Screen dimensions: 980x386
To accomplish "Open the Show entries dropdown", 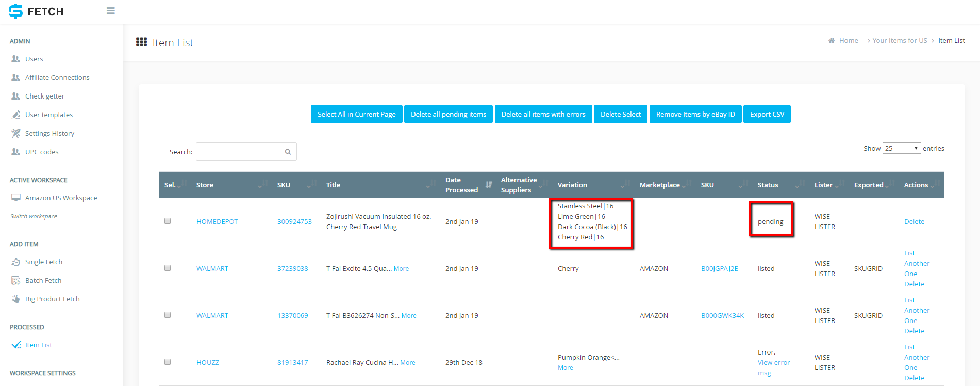I will coord(901,148).
